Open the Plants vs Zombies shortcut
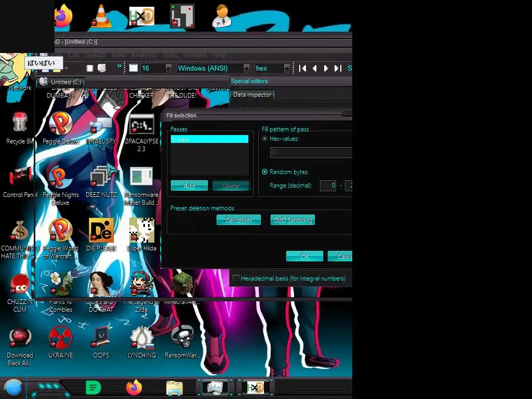This screenshot has width=532, height=399. pos(60,292)
